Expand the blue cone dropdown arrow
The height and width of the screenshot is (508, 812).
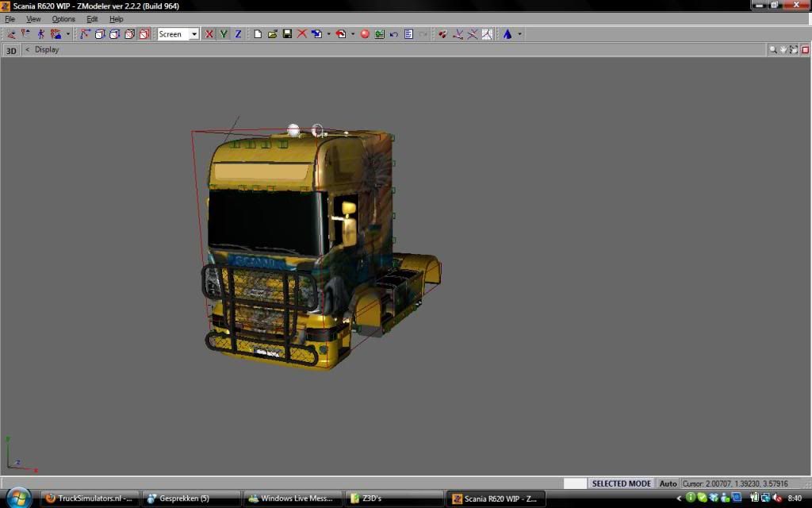point(519,34)
